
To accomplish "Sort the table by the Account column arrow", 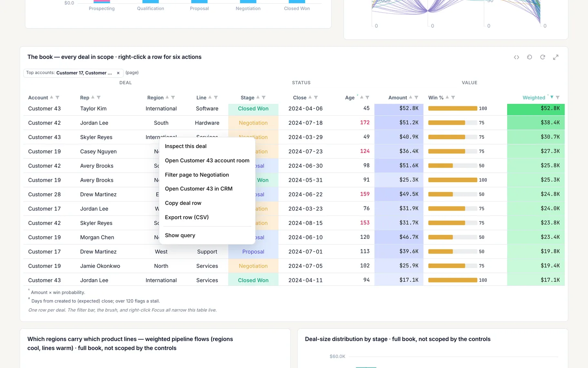I will (51, 97).
